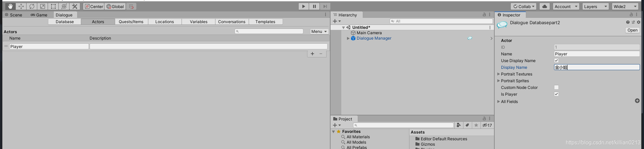The height and width of the screenshot is (149, 644).
Task: Open the Account dropdown
Action: [566, 6]
